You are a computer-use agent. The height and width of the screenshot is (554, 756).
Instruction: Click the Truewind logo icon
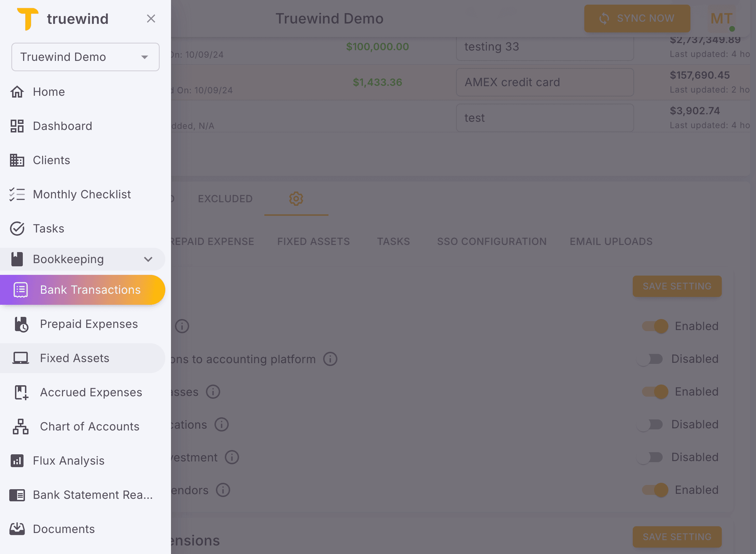[x=29, y=18]
